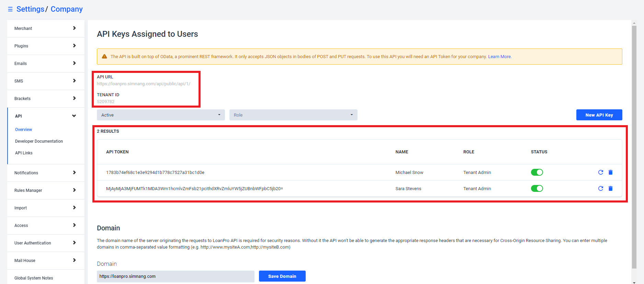This screenshot has width=644, height=284.
Task: Open the hamburger menu icon
Action: pyautogui.click(x=10, y=9)
